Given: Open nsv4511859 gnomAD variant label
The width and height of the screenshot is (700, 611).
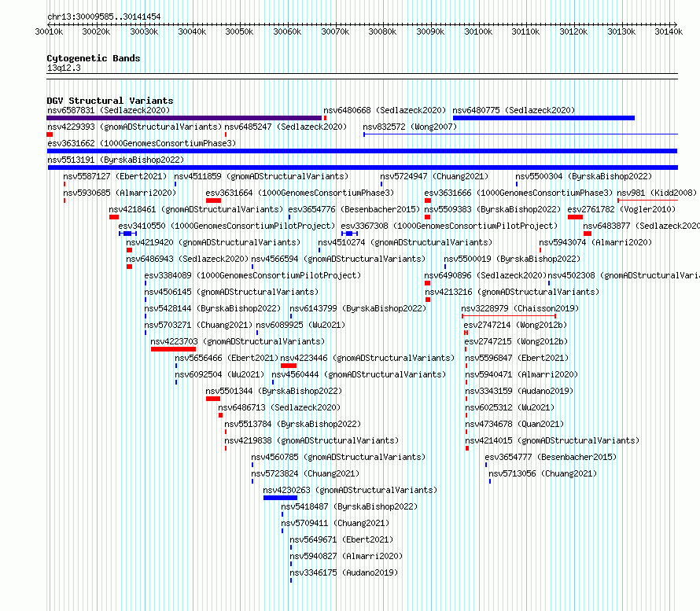Looking at the screenshot, I should [261, 176].
